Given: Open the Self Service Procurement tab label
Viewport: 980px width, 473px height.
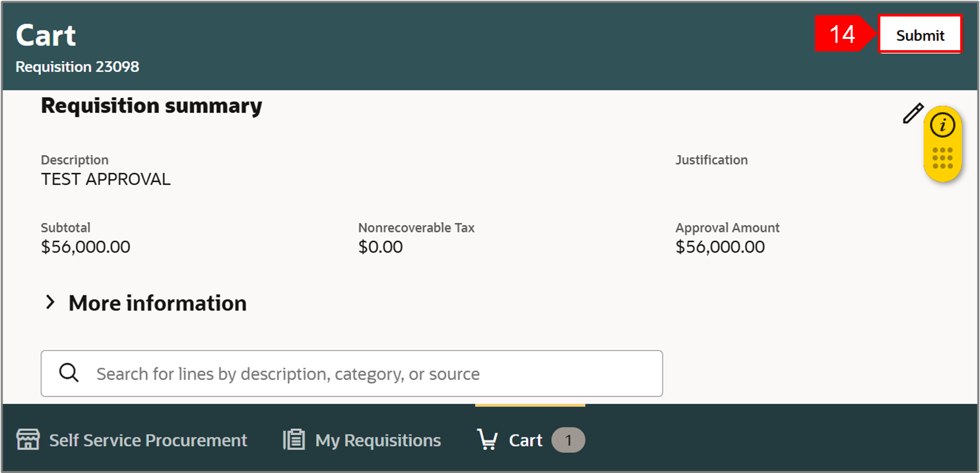Looking at the screenshot, I should coord(148,440).
